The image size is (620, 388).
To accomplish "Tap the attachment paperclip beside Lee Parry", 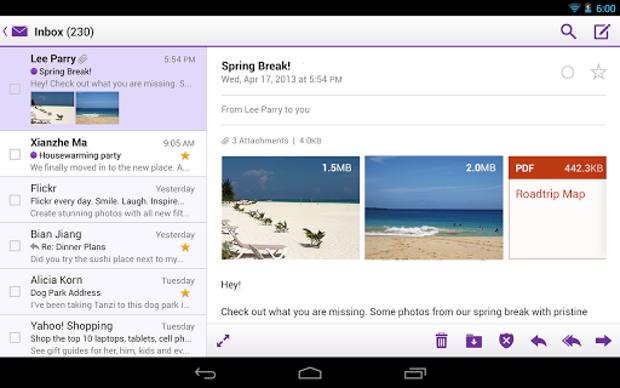I will [x=83, y=59].
